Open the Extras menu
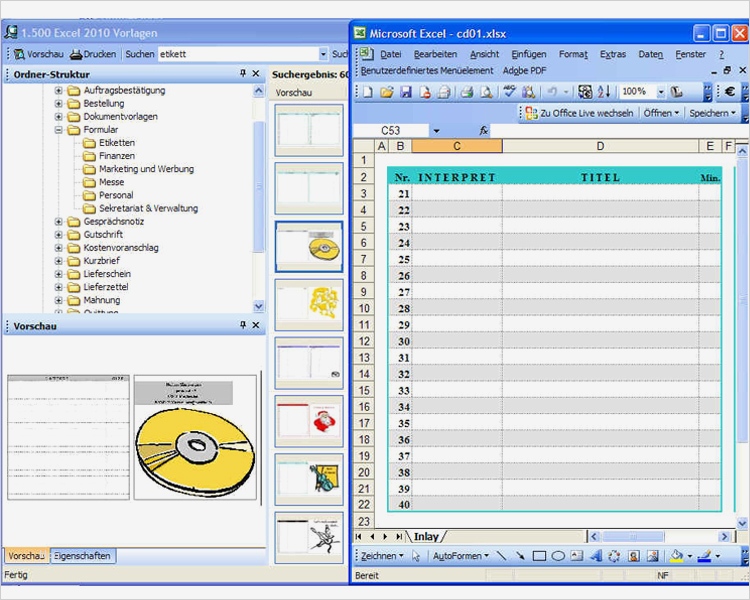750x600 pixels. point(613,54)
